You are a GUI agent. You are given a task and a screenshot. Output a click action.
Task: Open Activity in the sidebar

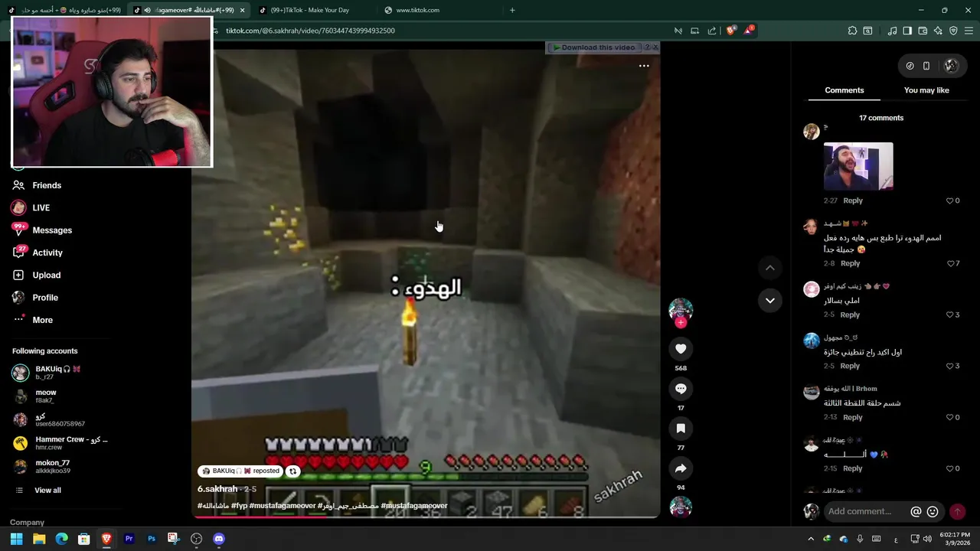point(47,253)
